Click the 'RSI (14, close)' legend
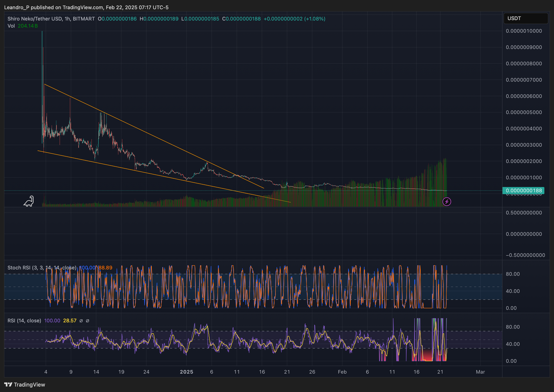The image size is (554, 392). coord(24,320)
